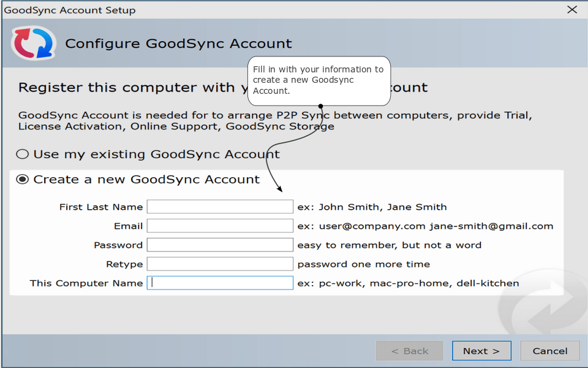Close the GoodSync Account Setup window

click(x=571, y=10)
